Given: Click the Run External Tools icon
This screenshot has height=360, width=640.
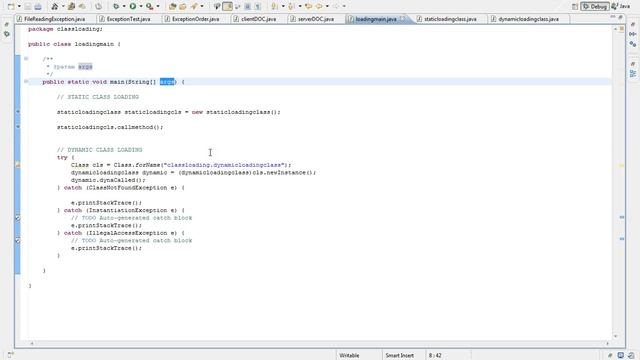Looking at the screenshot, I should point(150,6).
